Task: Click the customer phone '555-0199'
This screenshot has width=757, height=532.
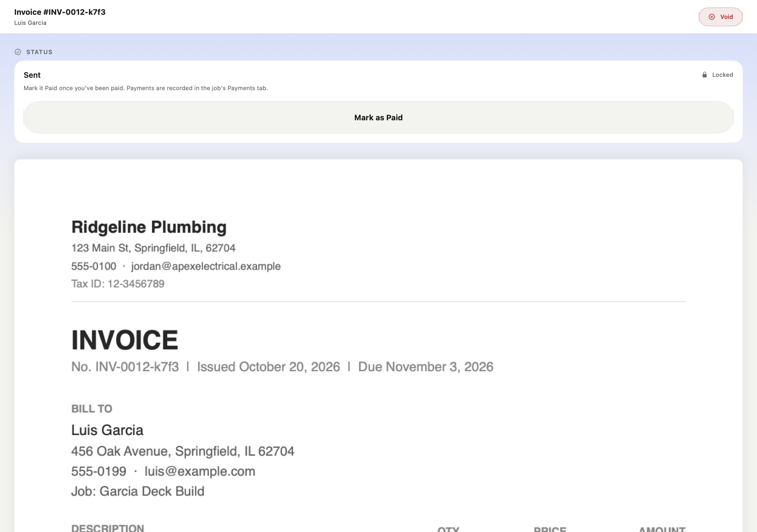Action: [x=98, y=471]
